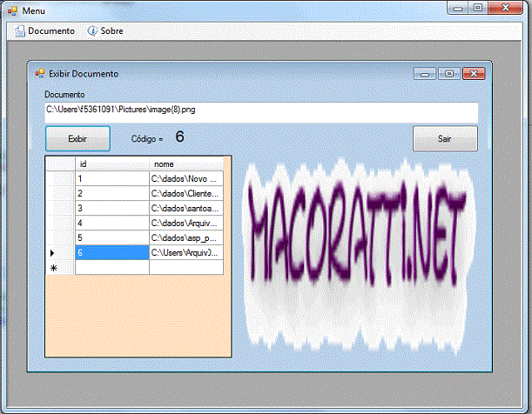Select grid cell with id 5
The image size is (532, 414).
click(x=112, y=237)
